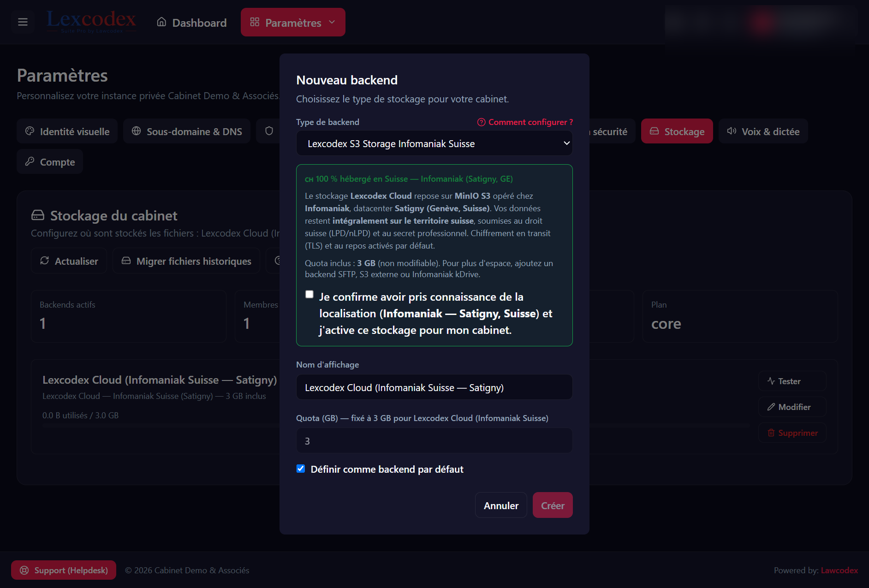Click Modifier for Lexcodex Cloud backend

click(x=792, y=407)
